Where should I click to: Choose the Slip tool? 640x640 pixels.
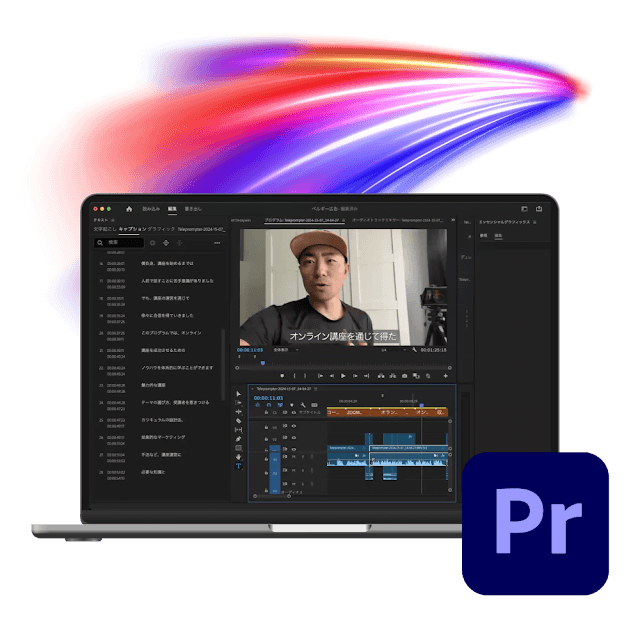click(239, 430)
